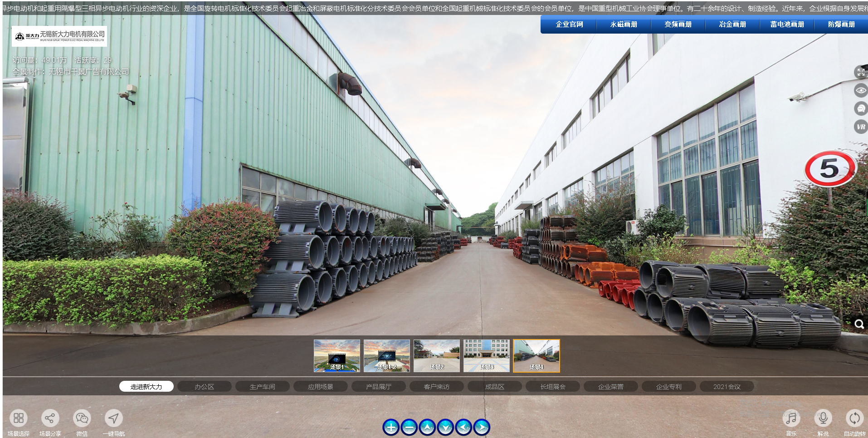Image resolution: width=868 pixels, height=438 pixels.
Task: Switch to VR mode
Action: 861,127
